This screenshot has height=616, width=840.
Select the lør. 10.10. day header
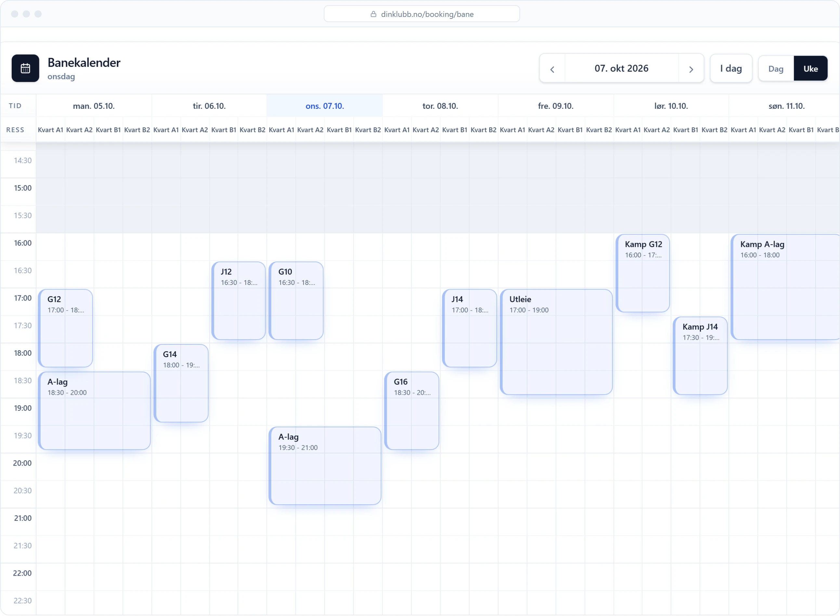point(671,106)
